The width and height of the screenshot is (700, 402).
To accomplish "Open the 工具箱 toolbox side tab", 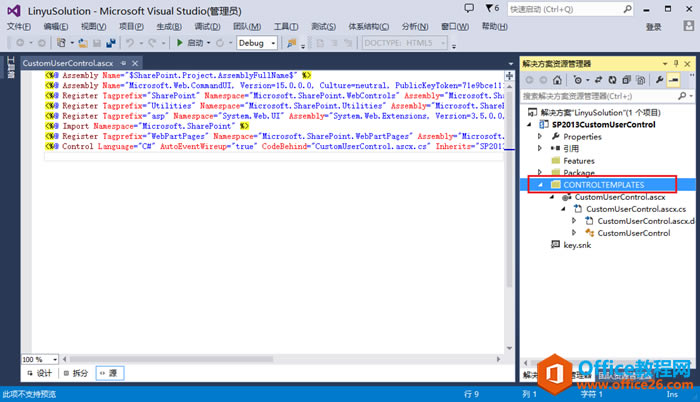I will coord(10,67).
